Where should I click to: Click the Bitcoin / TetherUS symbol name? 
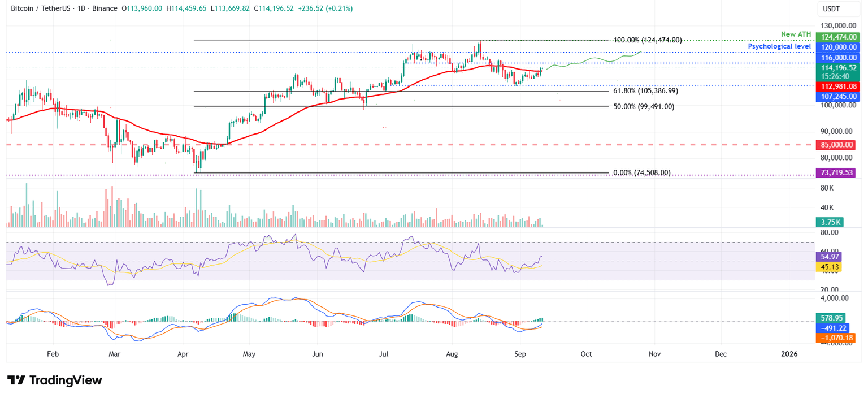[x=40, y=8]
